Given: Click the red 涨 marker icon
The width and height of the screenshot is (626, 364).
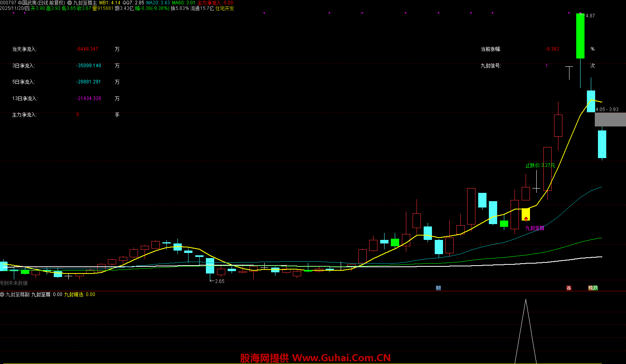Looking at the screenshot, I should (569, 288).
